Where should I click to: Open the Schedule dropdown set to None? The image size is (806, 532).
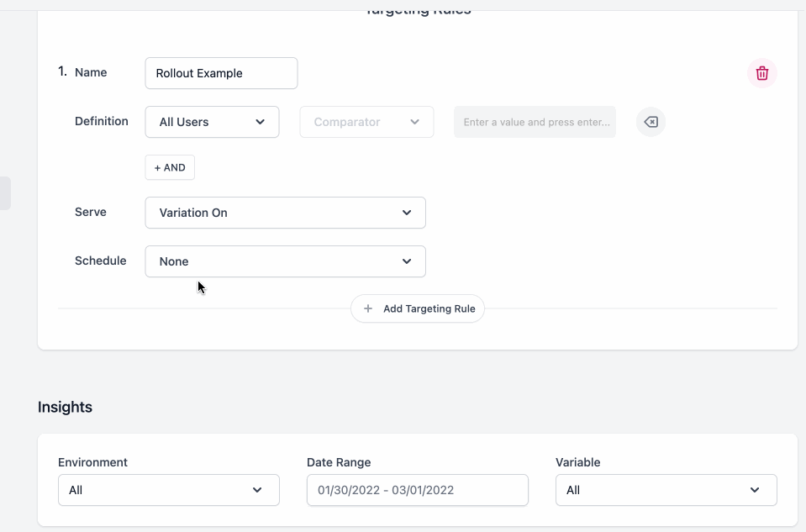pyautogui.click(x=285, y=261)
